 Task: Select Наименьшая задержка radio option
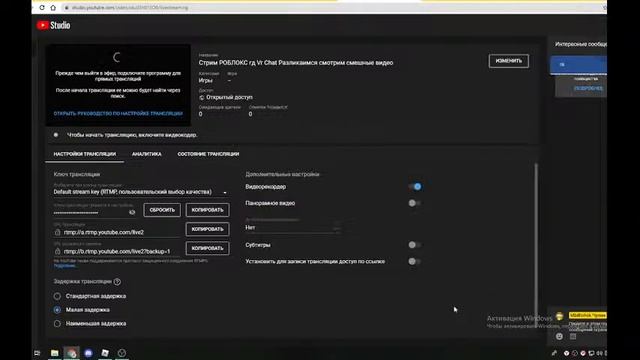(57, 324)
